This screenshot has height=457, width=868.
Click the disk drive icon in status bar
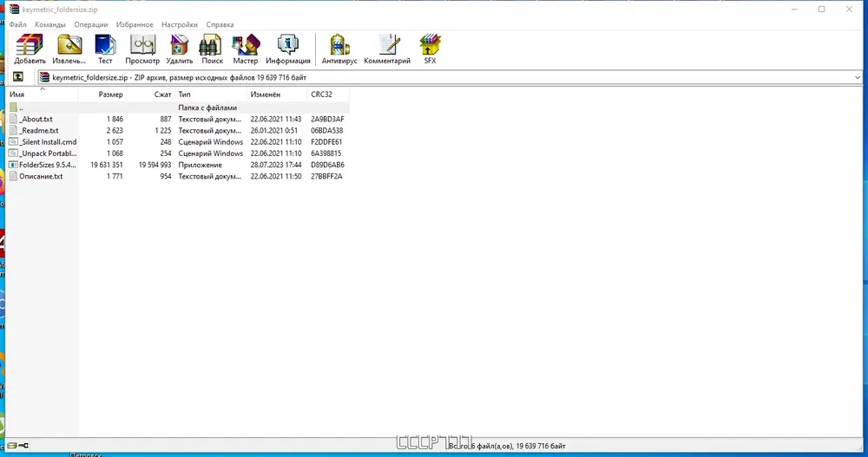pyautogui.click(x=11, y=446)
